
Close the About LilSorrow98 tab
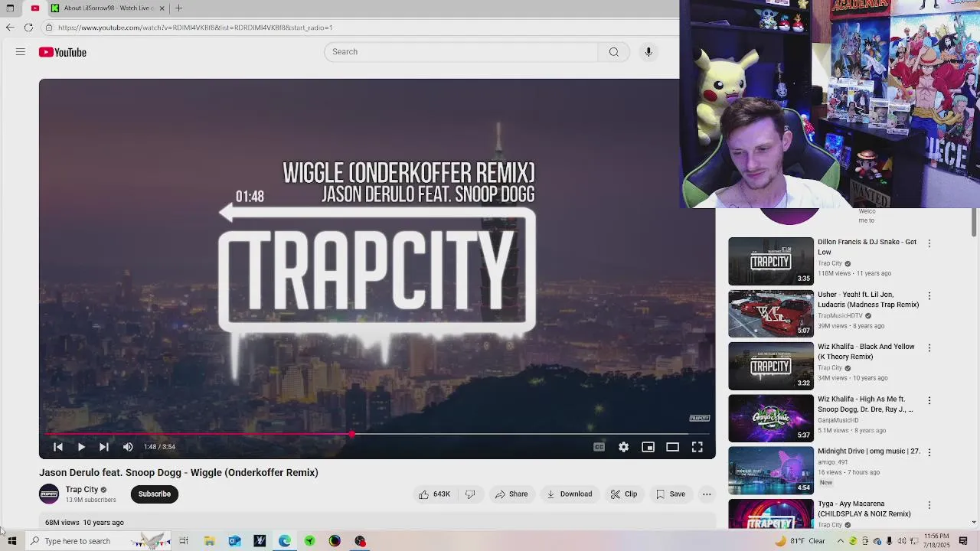tap(162, 8)
